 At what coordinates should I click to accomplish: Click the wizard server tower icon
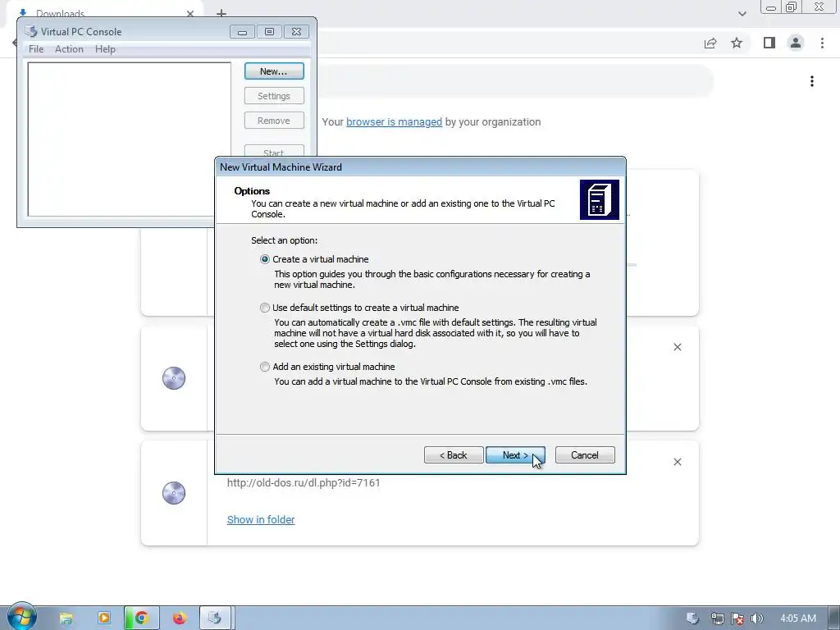[600, 200]
